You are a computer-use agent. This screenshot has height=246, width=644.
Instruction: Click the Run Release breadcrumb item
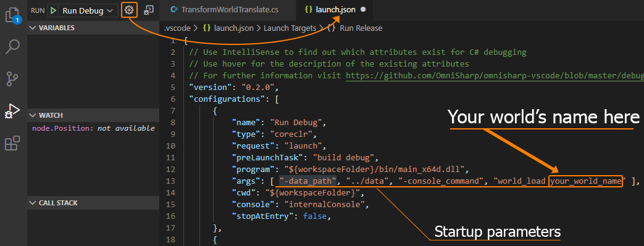pyautogui.click(x=356, y=28)
